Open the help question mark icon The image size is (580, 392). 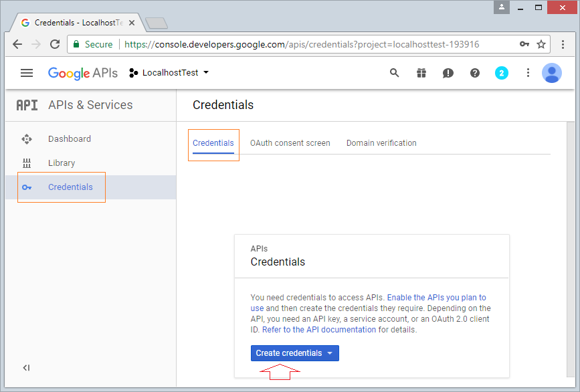point(475,73)
